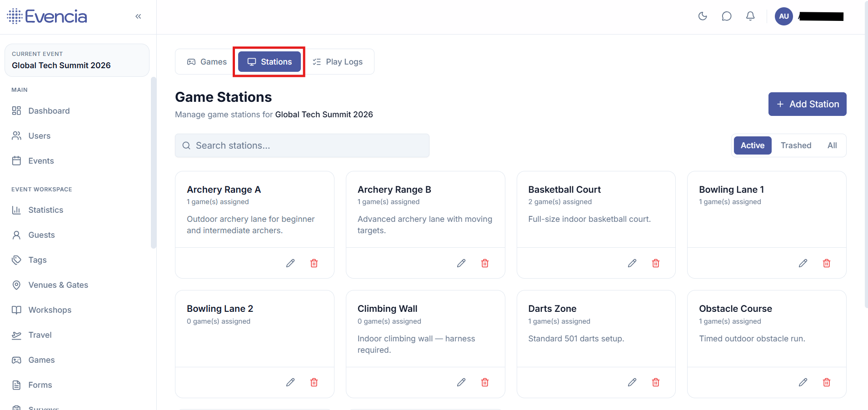Switch to the Games tab

point(207,62)
